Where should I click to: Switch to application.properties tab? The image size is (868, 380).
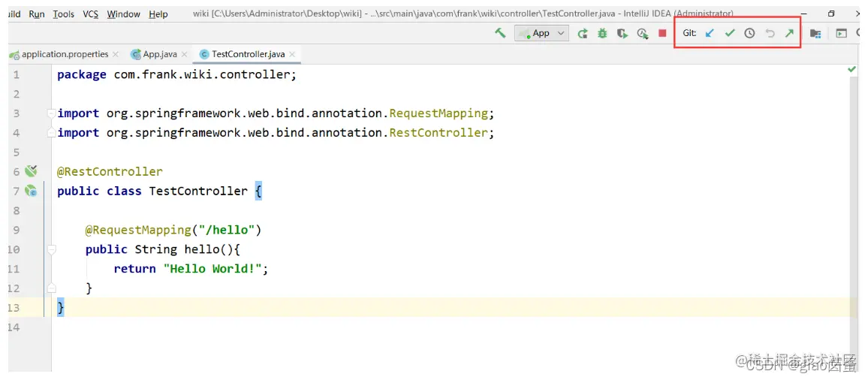point(65,54)
